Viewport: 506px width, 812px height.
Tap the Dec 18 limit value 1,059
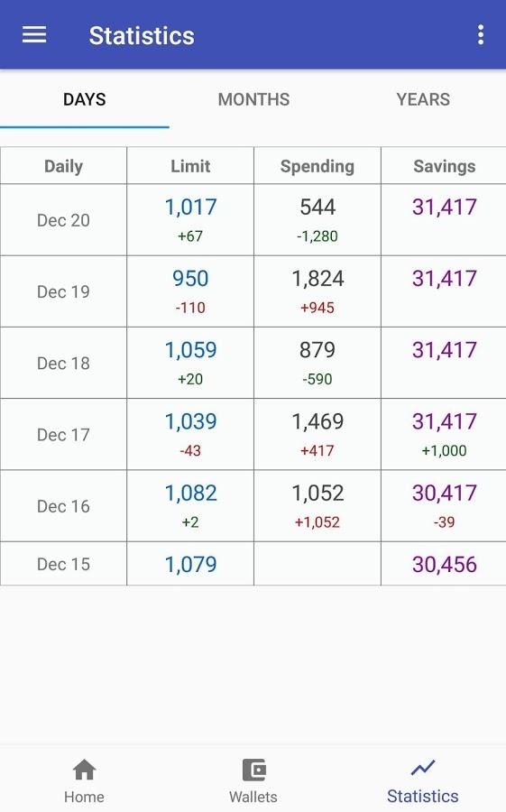(x=190, y=350)
